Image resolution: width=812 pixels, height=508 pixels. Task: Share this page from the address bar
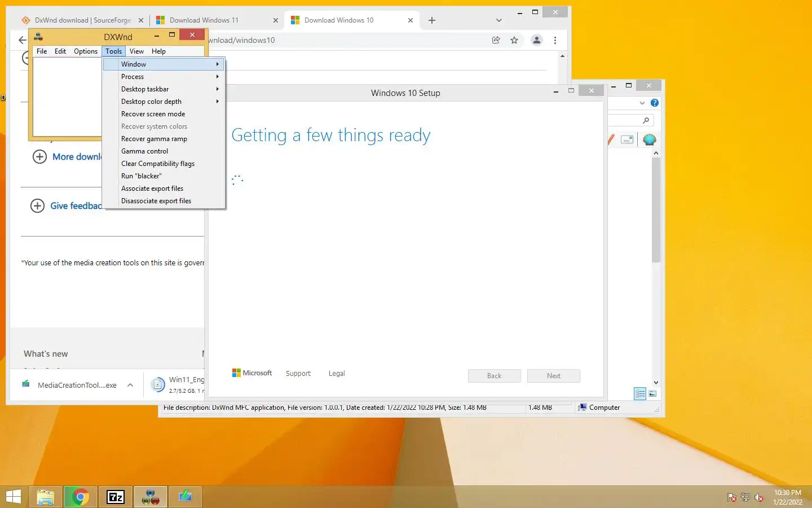pos(496,40)
